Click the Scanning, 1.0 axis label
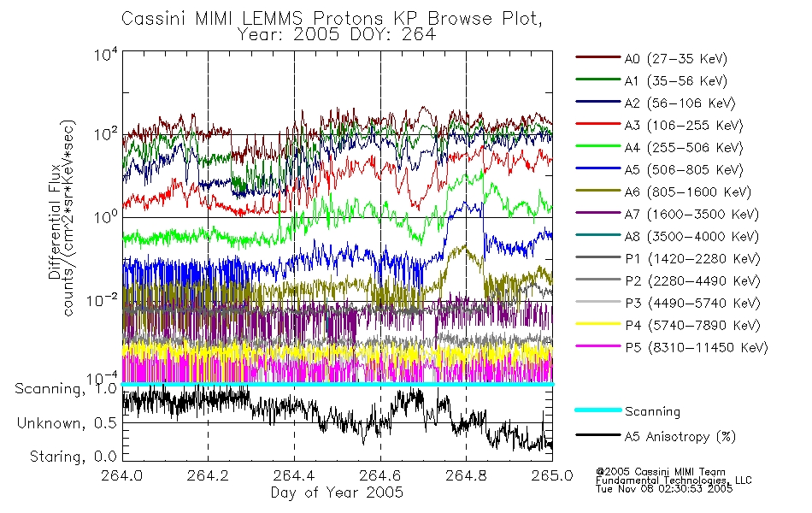 (66, 389)
